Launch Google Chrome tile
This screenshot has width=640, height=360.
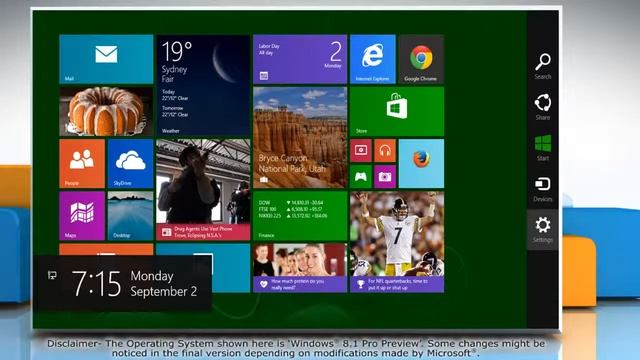click(x=421, y=59)
